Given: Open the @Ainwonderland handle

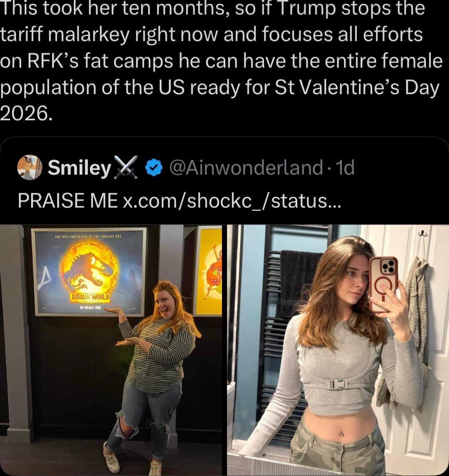Looking at the screenshot, I should click(x=246, y=168).
